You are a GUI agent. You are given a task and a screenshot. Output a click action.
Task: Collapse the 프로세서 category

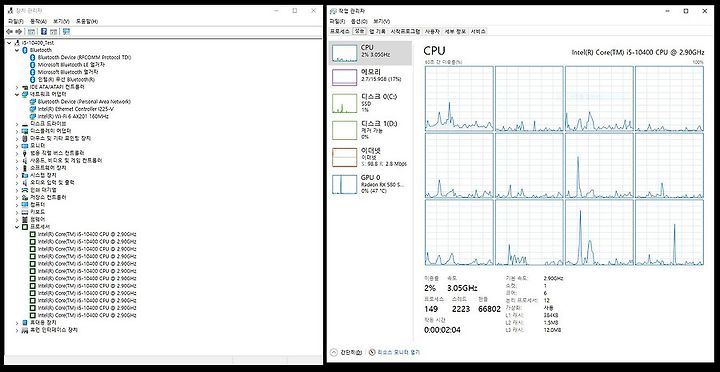17,227
